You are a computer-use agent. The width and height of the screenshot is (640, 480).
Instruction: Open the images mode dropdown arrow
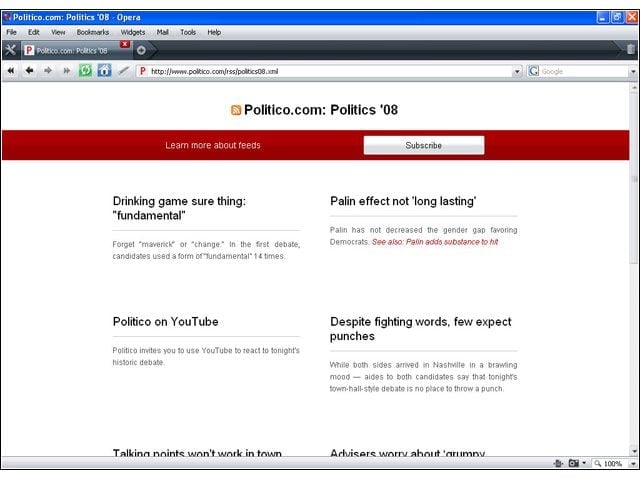coord(584,463)
